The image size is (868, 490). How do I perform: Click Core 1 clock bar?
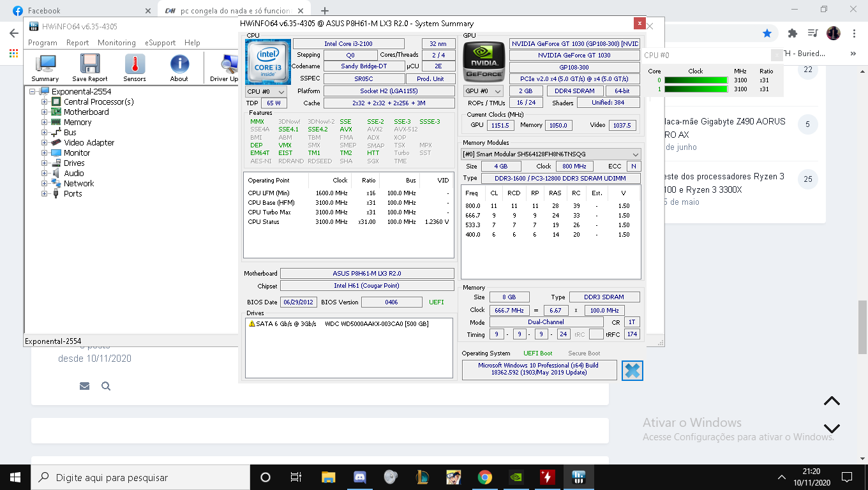(696, 89)
